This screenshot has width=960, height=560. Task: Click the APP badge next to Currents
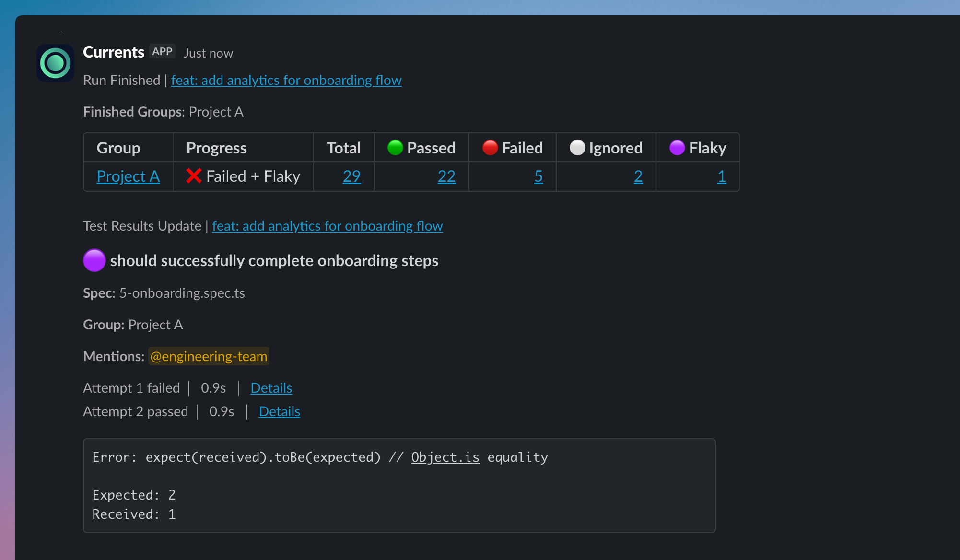162,52
